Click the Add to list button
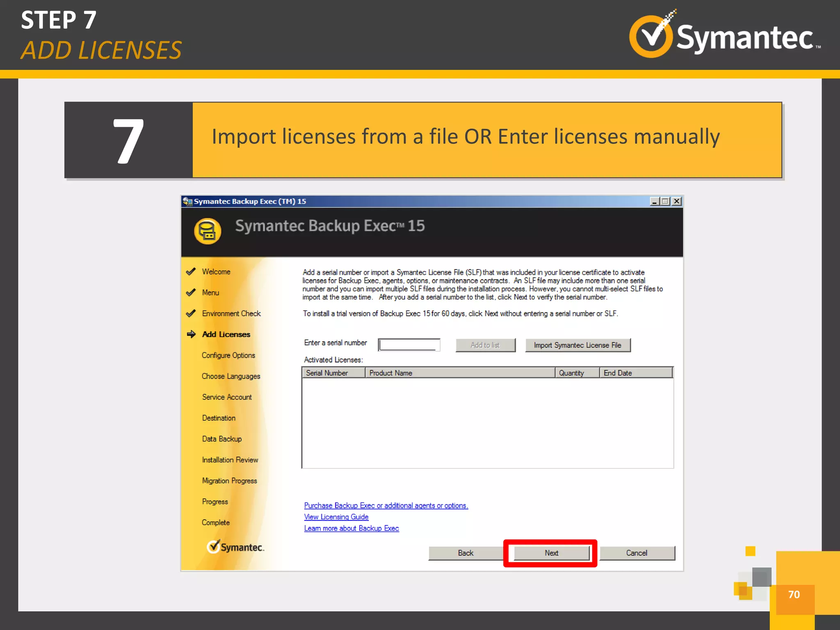The image size is (840, 630). click(485, 345)
